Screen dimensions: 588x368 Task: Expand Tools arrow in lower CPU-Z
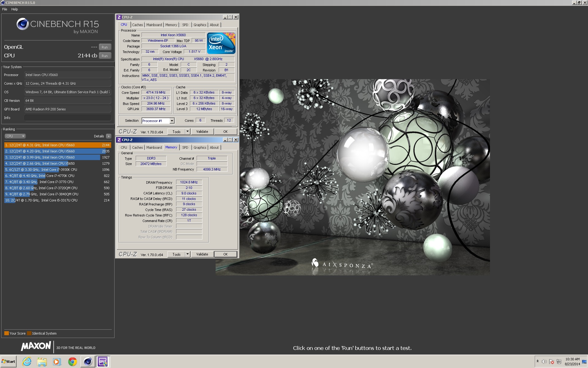tap(187, 254)
